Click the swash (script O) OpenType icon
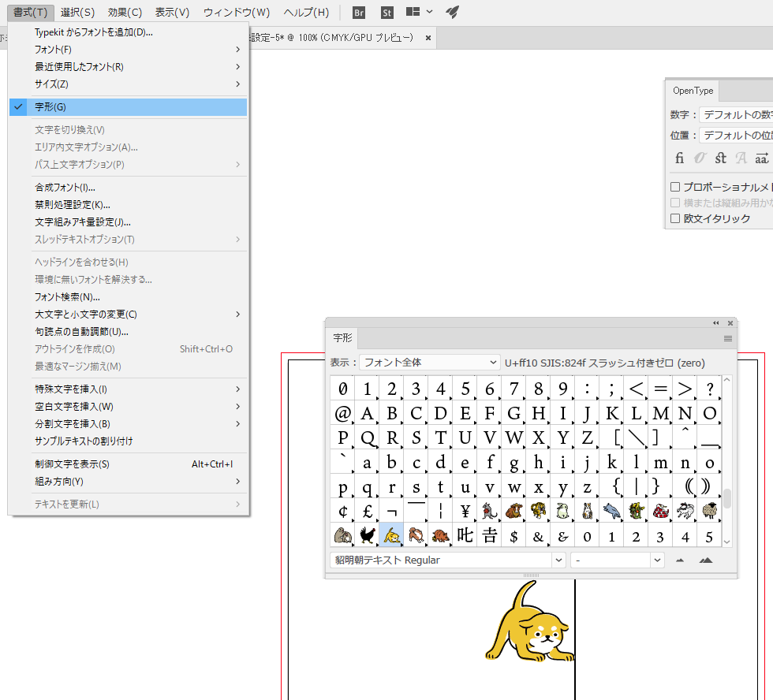Screen dimensions: 773x700 [700, 158]
